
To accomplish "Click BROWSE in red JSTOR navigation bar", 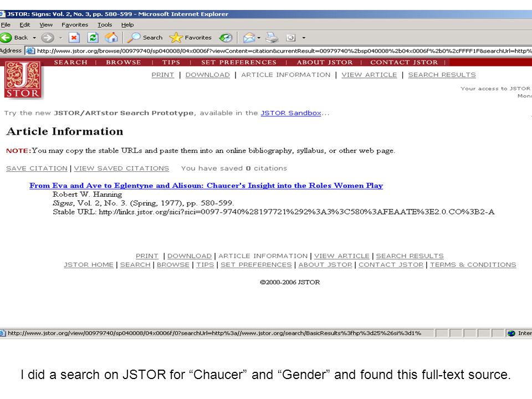I will coord(123,63).
